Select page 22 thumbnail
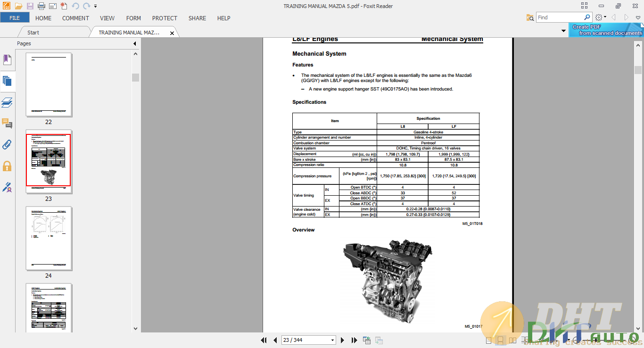 49,85
